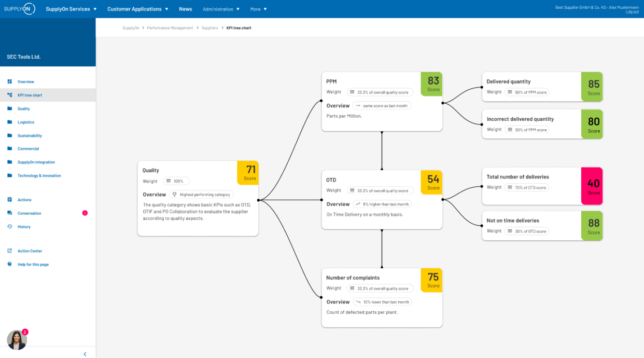Image resolution: width=644 pixels, height=358 pixels.
Task: Expand the Administration dropdown
Action: 221,9
